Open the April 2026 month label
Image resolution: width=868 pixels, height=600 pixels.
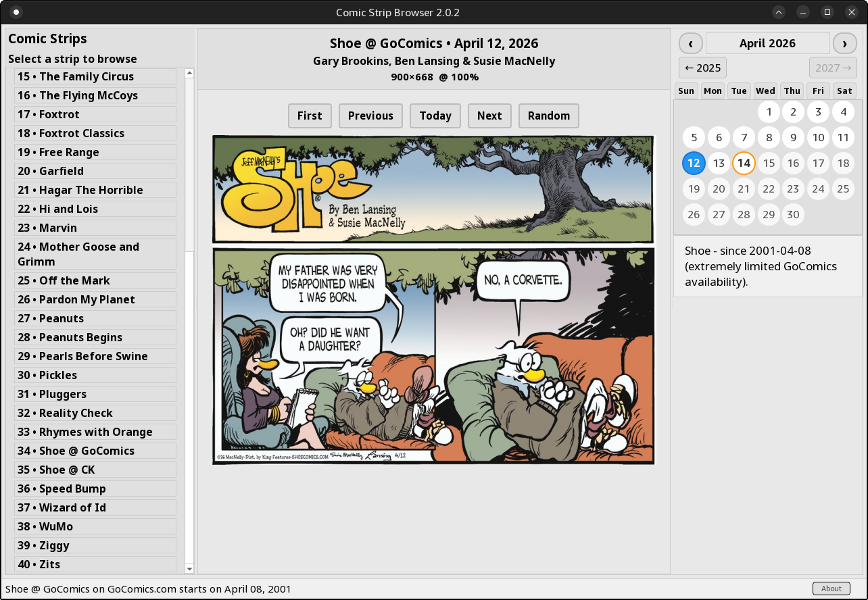[767, 43]
